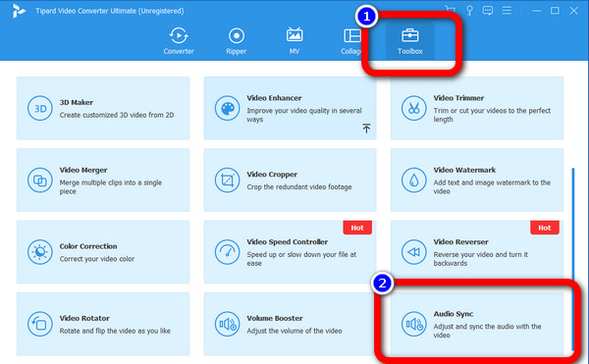Open the hamburger menu in title bar
The height and width of the screenshot is (364, 589).
pos(507,10)
